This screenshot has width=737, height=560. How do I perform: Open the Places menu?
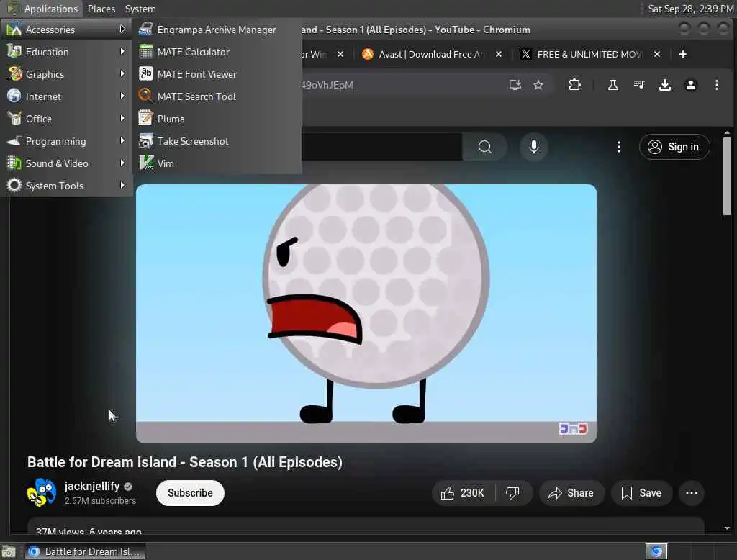[101, 9]
